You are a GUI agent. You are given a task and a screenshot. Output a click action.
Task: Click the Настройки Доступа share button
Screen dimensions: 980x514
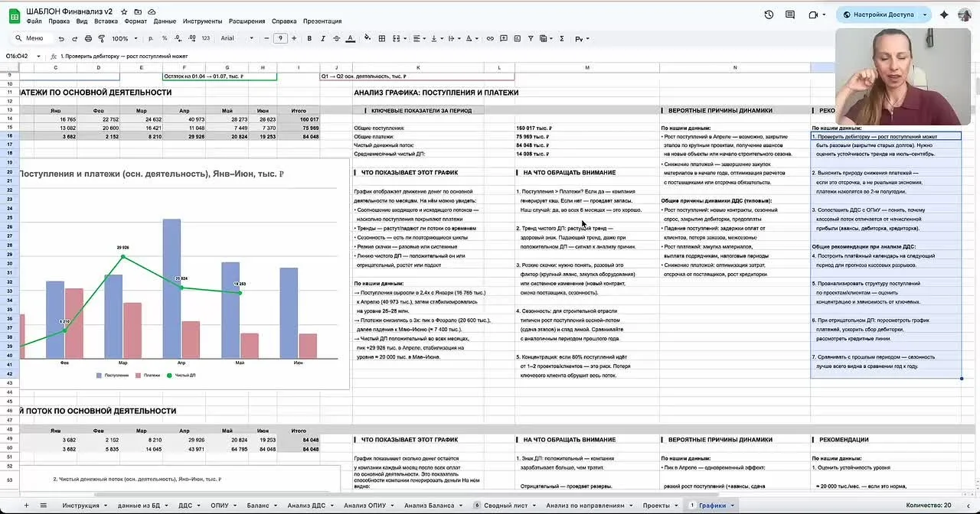[x=878, y=15]
